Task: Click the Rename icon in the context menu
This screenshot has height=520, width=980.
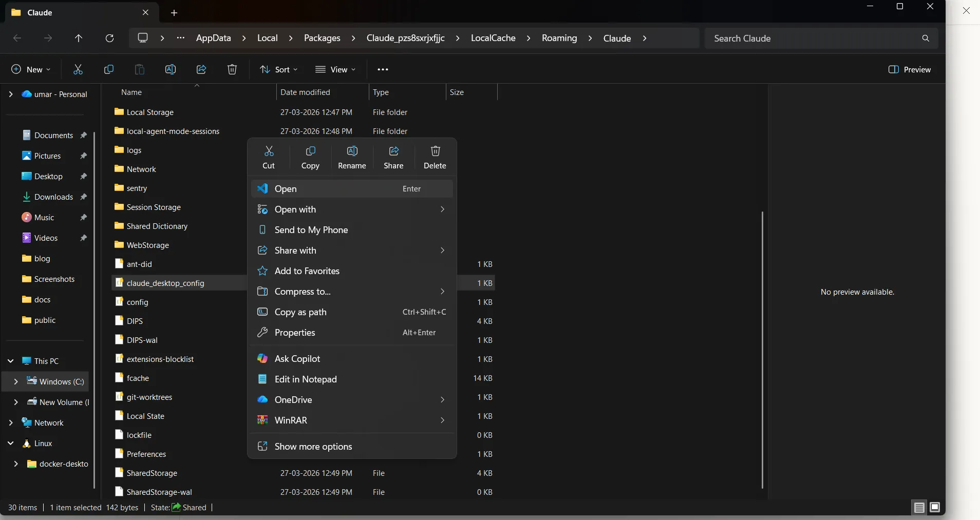Action: 352,157
